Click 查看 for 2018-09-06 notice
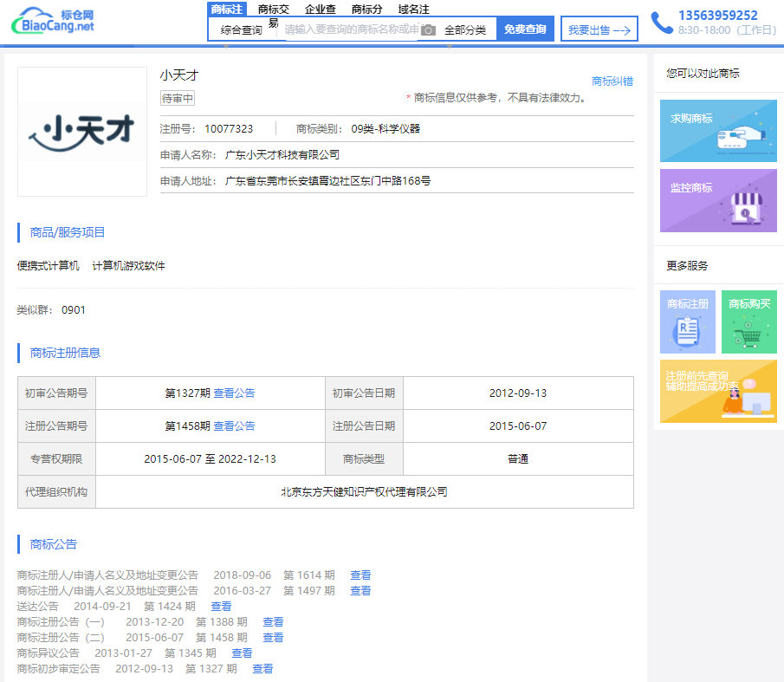The height and width of the screenshot is (682, 784). pyautogui.click(x=360, y=575)
